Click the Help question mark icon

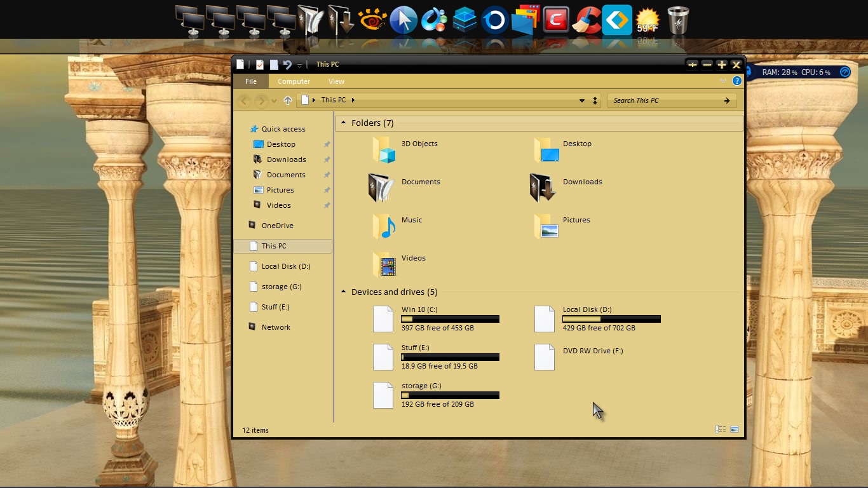point(737,81)
